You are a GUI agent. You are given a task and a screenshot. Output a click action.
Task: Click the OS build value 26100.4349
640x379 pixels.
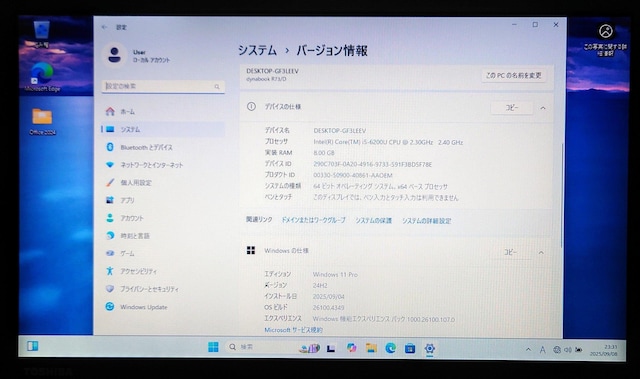click(329, 308)
